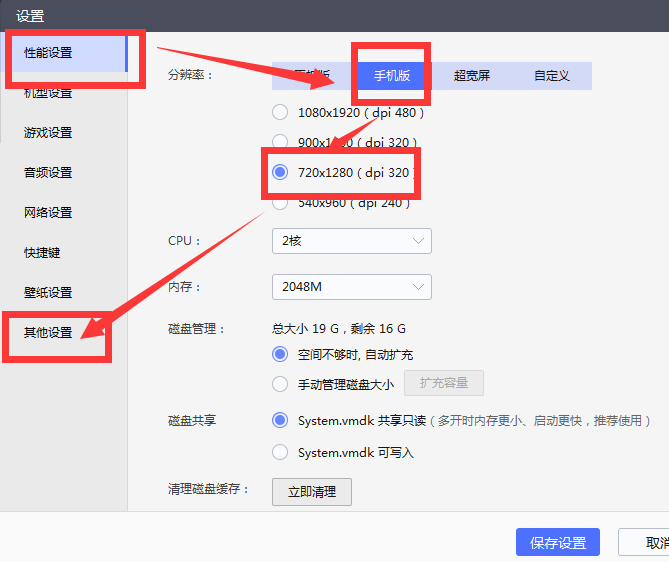Go to 其他设置 in the sidebar
The image size is (669, 562).
click(49, 333)
